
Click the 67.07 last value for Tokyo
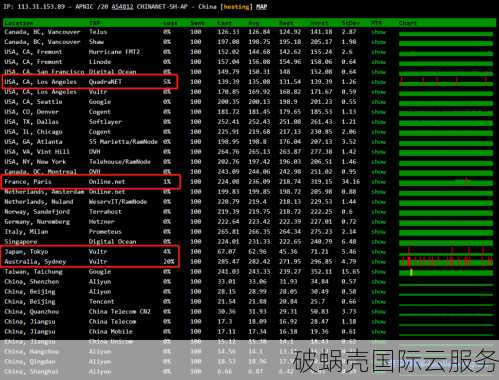227,252
